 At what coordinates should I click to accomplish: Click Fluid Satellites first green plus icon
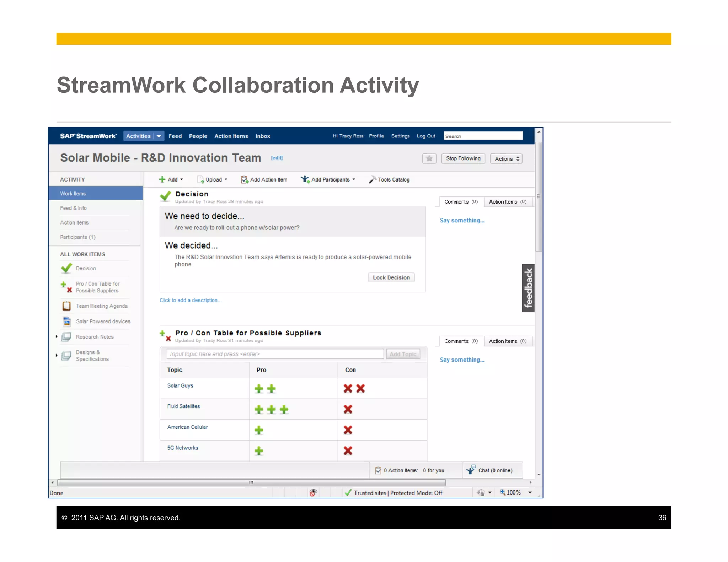pos(259,409)
